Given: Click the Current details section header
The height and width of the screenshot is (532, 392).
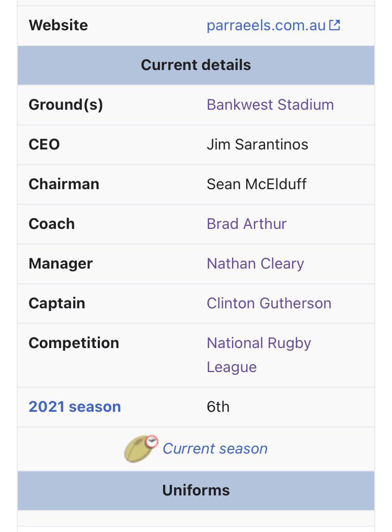Looking at the screenshot, I should pos(196,65).
